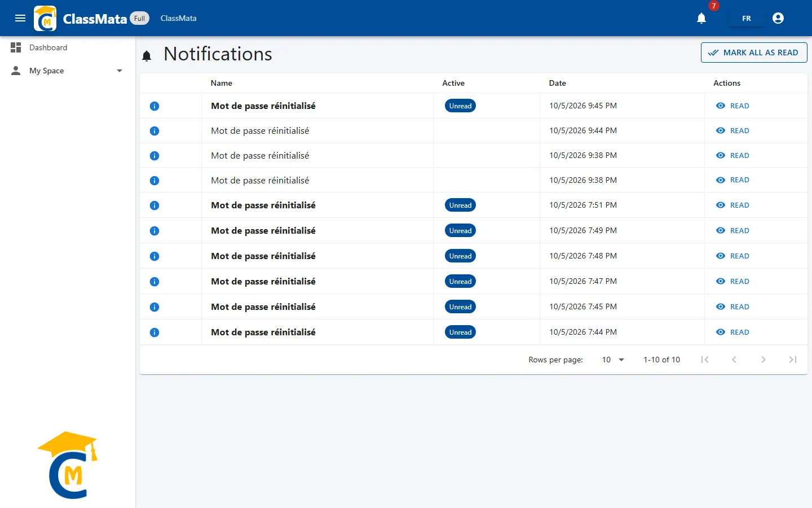The height and width of the screenshot is (508, 812).
Task: Expand the My Space sidebar arrow
Action: click(x=120, y=71)
